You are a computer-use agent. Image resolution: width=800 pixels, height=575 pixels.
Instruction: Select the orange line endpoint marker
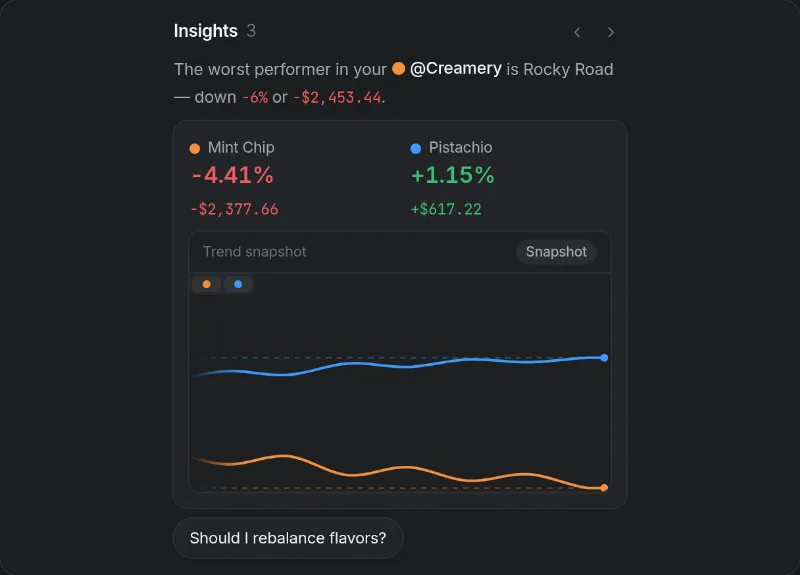604,488
